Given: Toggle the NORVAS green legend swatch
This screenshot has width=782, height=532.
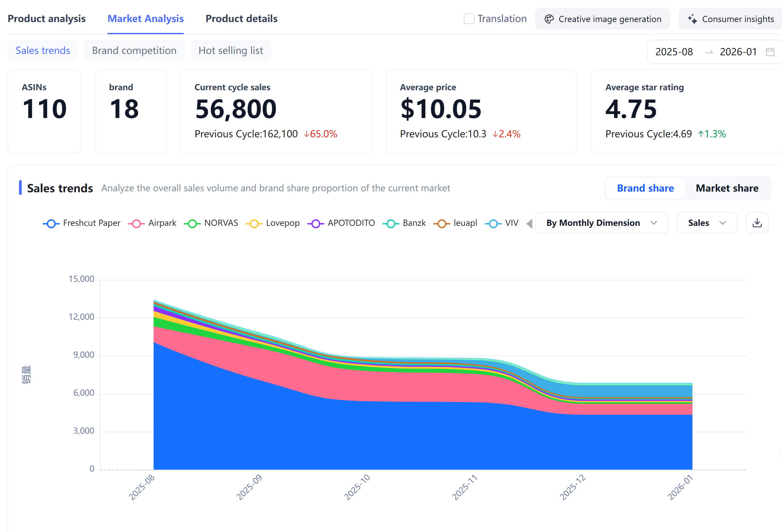Looking at the screenshot, I should click(x=192, y=223).
